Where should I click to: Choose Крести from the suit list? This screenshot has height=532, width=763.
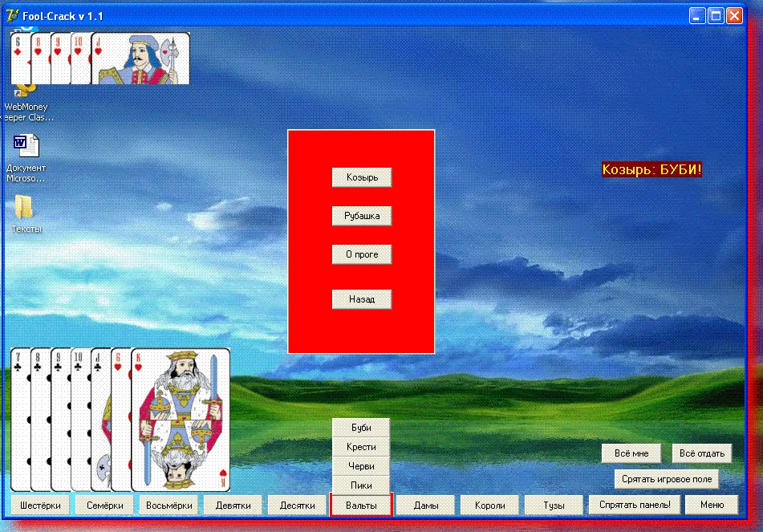(x=361, y=447)
